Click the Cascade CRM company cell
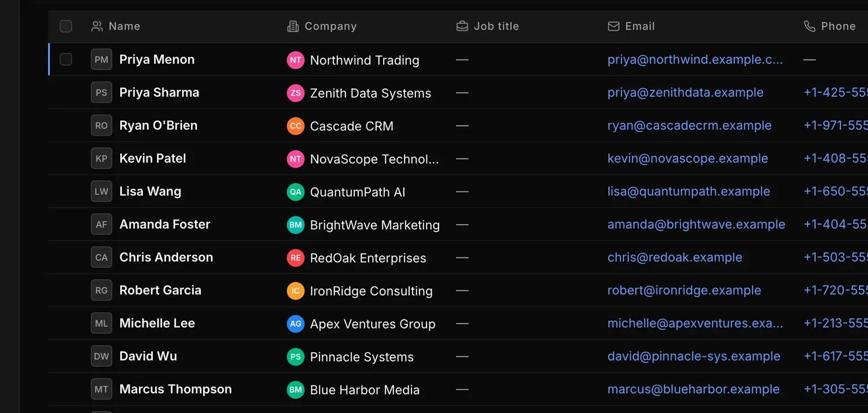The height and width of the screenshot is (413, 868). point(365,126)
